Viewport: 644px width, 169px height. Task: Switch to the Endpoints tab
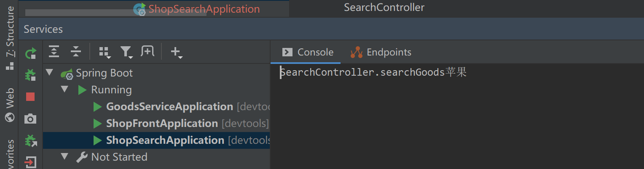[381, 52]
